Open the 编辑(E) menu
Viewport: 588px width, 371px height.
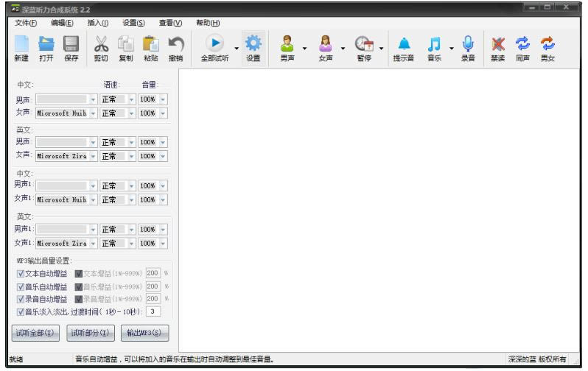coord(62,23)
